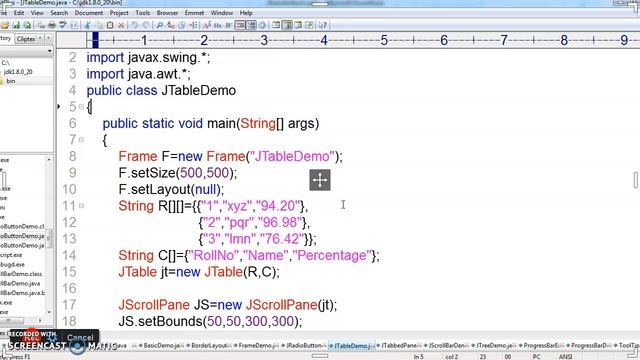Open the Window menu
This screenshot has height=360, width=640.
pyautogui.click(x=222, y=13)
